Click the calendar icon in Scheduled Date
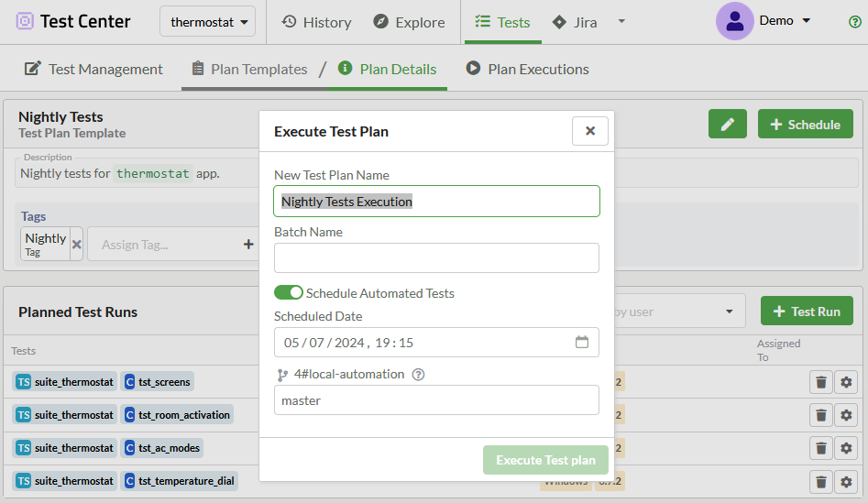 [581, 343]
